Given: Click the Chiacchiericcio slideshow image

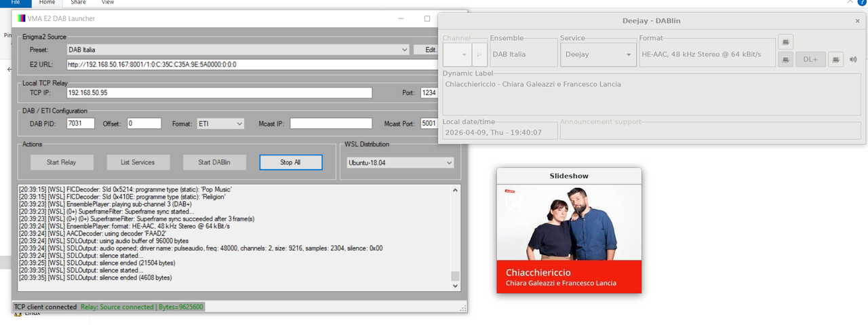Looking at the screenshot, I should 569,239.
